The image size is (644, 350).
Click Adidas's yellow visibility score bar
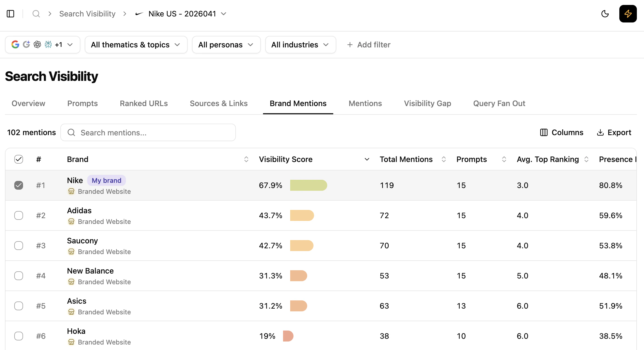click(x=302, y=215)
